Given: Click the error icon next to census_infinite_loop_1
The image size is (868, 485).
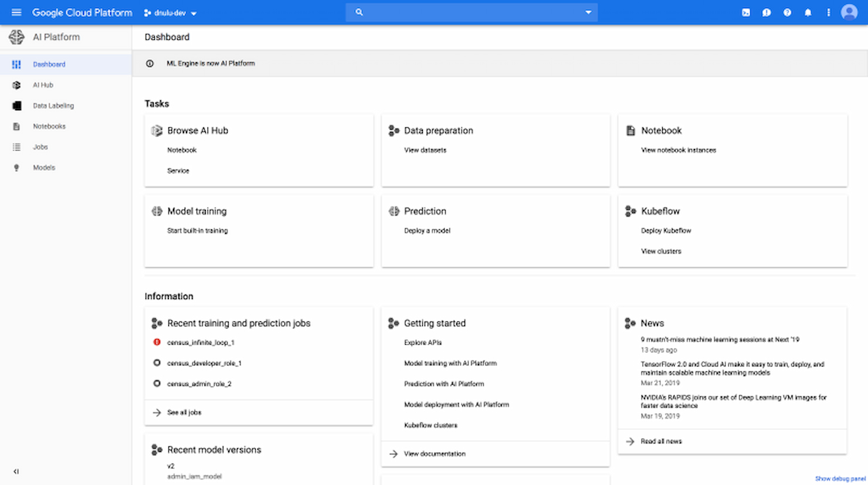Looking at the screenshot, I should click(157, 342).
